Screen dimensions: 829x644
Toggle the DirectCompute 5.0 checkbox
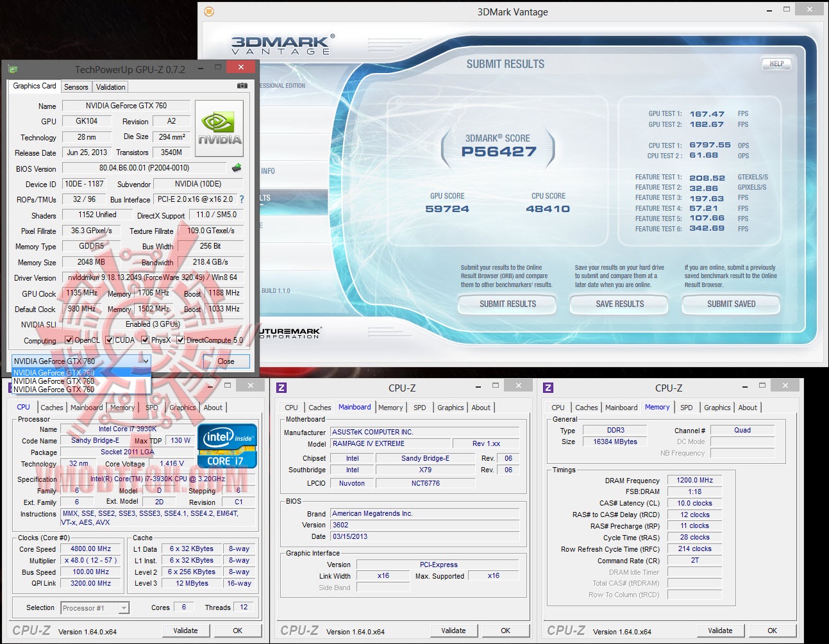[181, 340]
